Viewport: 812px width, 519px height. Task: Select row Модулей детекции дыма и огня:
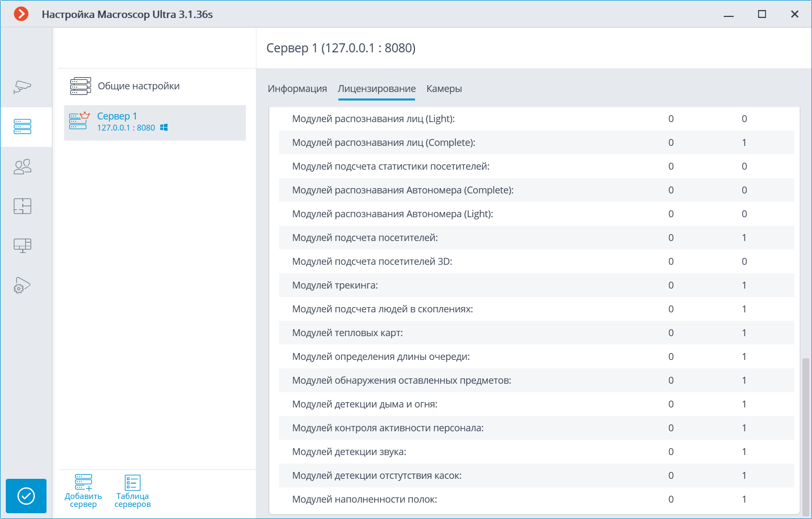point(537,404)
